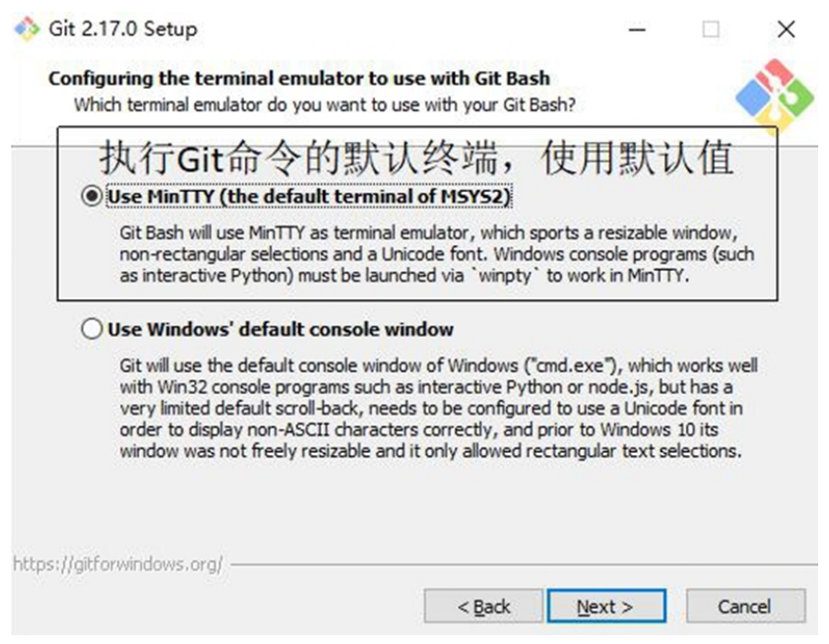Open the gitforwindows.org link
Viewport: 829px width, 644px height.
[117, 564]
